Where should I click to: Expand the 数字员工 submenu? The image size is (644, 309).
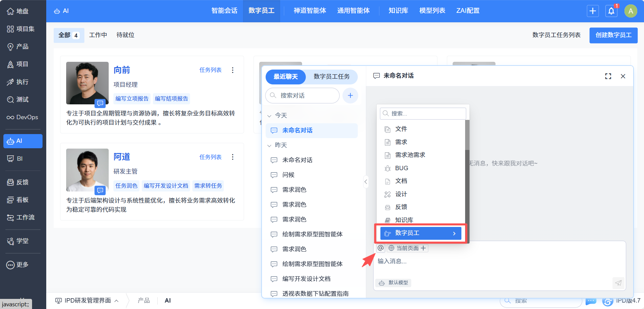click(421, 233)
